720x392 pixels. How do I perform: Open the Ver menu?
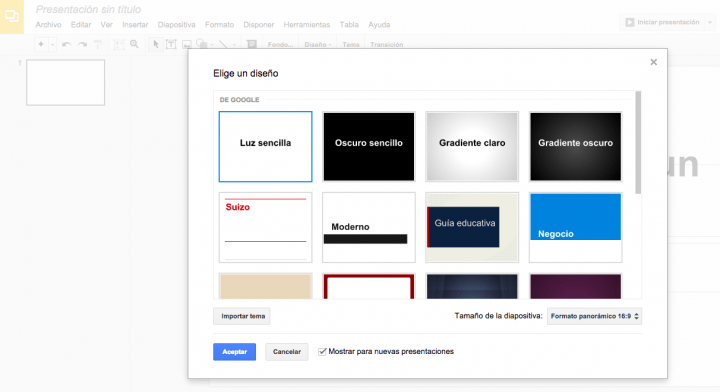pos(107,25)
